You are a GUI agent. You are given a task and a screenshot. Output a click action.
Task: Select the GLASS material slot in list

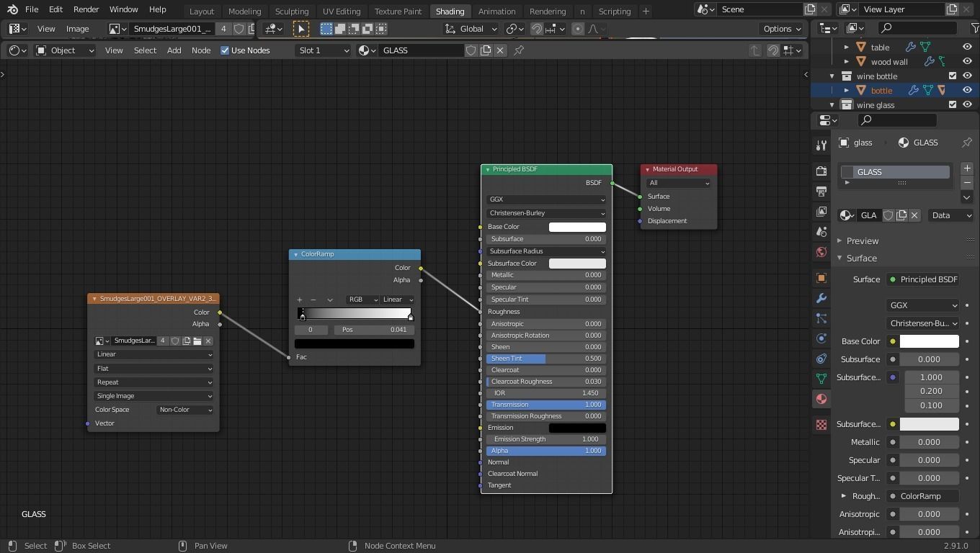point(896,172)
